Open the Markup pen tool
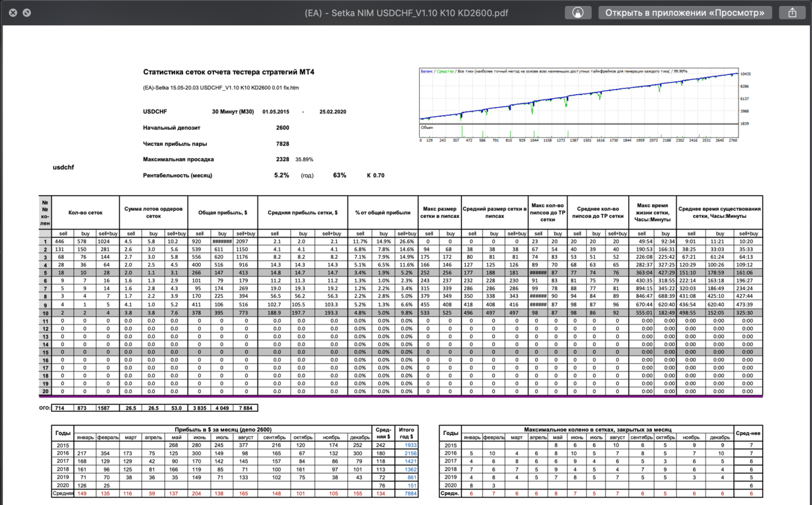The image size is (812, 505). point(578,13)
